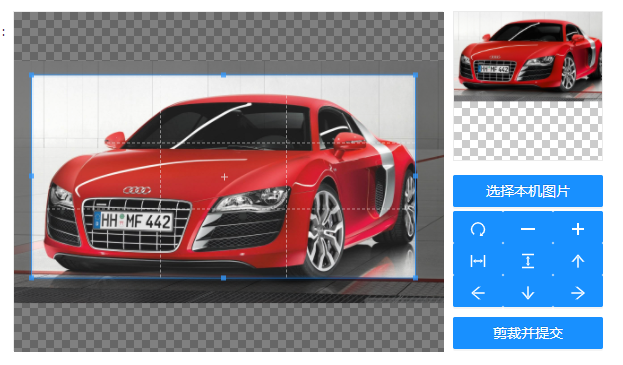Click the 剪裁并提交 button

[528, 333]
